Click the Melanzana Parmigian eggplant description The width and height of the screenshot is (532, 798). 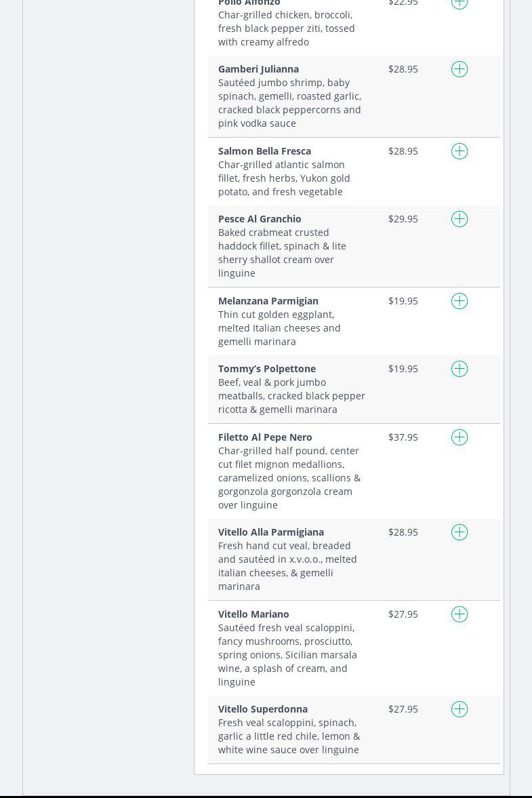[279, 328]
